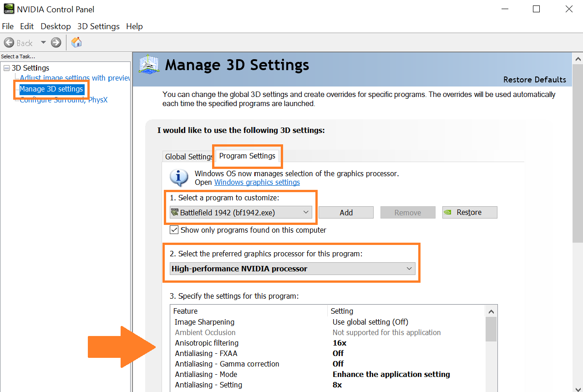Open the back history dropdown arrow
583x392 pixels.
point(43,42)
